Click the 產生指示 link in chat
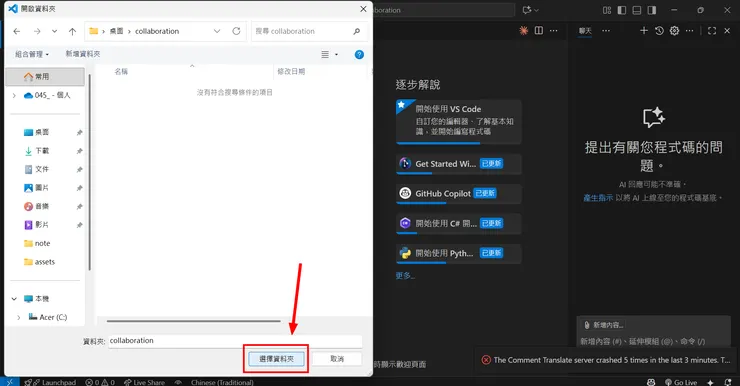The width and height of the screenshot is (740, 386). click(x=598, y=198)
